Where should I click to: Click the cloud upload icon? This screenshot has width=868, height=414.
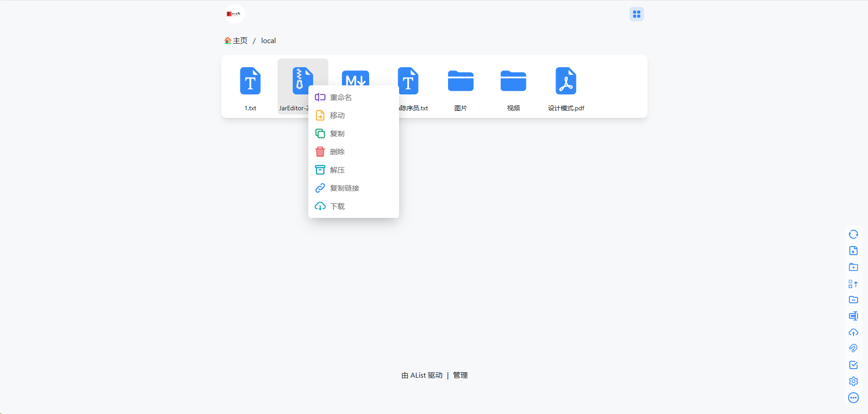point(853,332)
